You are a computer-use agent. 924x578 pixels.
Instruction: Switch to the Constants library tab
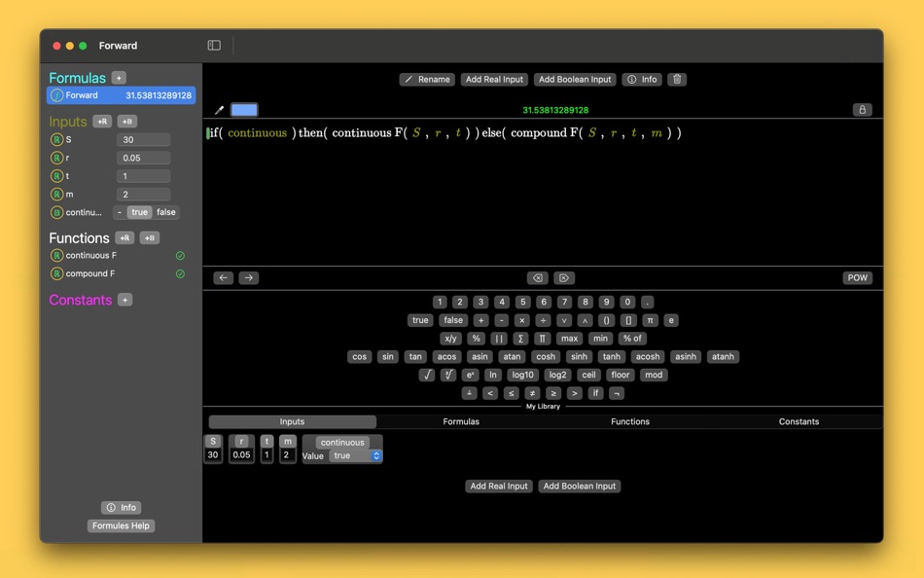pos(799,421)
